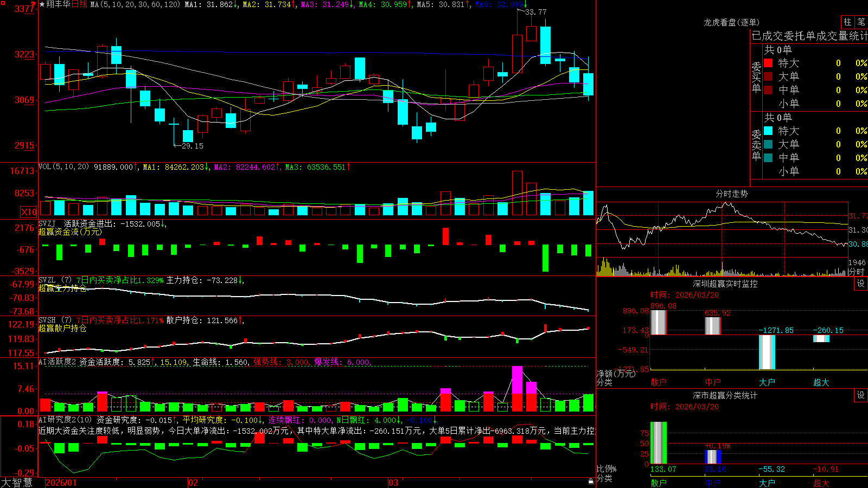Click the 33.77 high price annotation
This screenshot has height=488, width=868.
(x=536, y=12)
